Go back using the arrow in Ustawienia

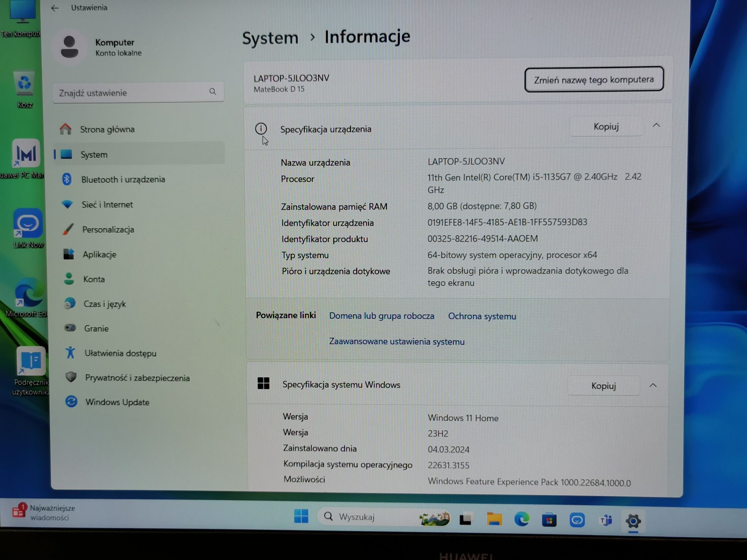pos(55,8)
